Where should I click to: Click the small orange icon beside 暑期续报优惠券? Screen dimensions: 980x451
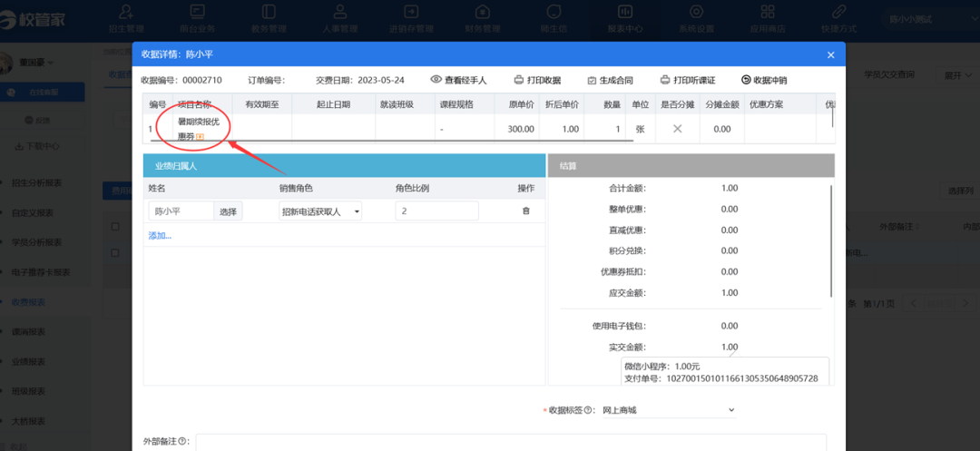click(201, 137)
